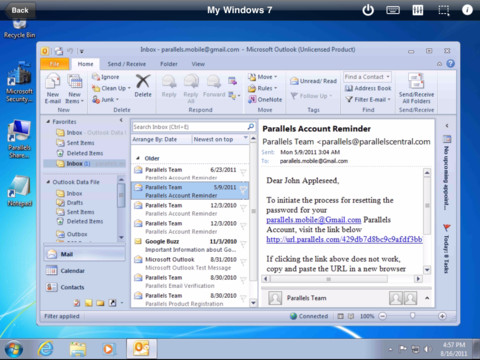Launch Internet Explorer from taskbar
Screen dimensions: 480x360
pos(46,349)
